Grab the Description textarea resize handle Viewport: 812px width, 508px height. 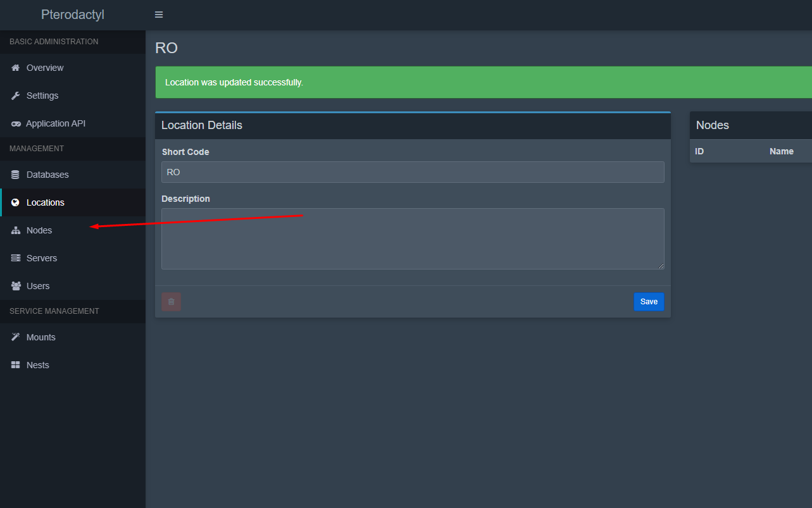[661, 266]
